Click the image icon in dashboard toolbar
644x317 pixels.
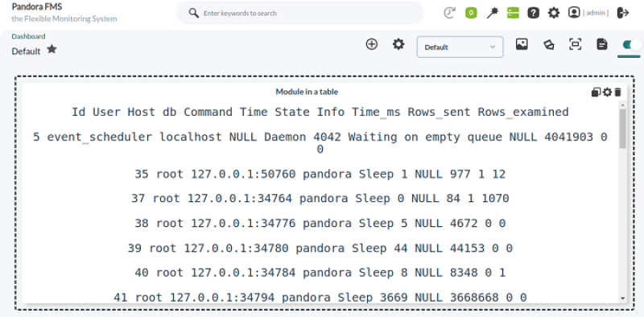522,44
